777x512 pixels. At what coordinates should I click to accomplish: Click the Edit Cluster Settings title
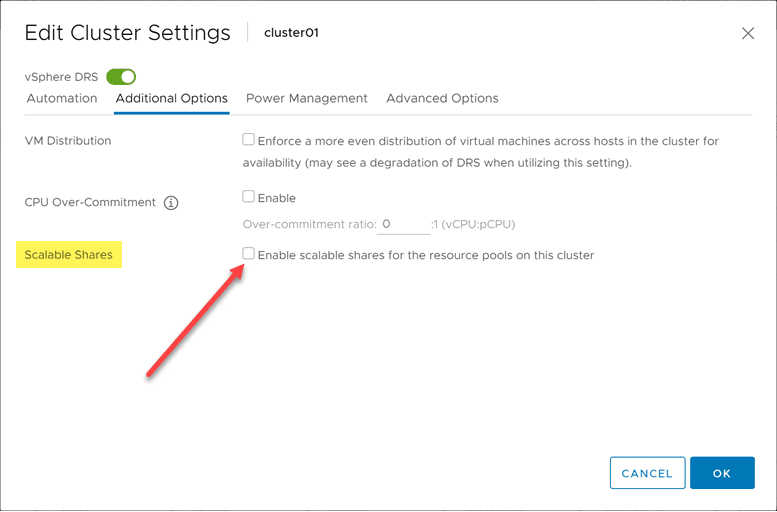coord(128,33)
